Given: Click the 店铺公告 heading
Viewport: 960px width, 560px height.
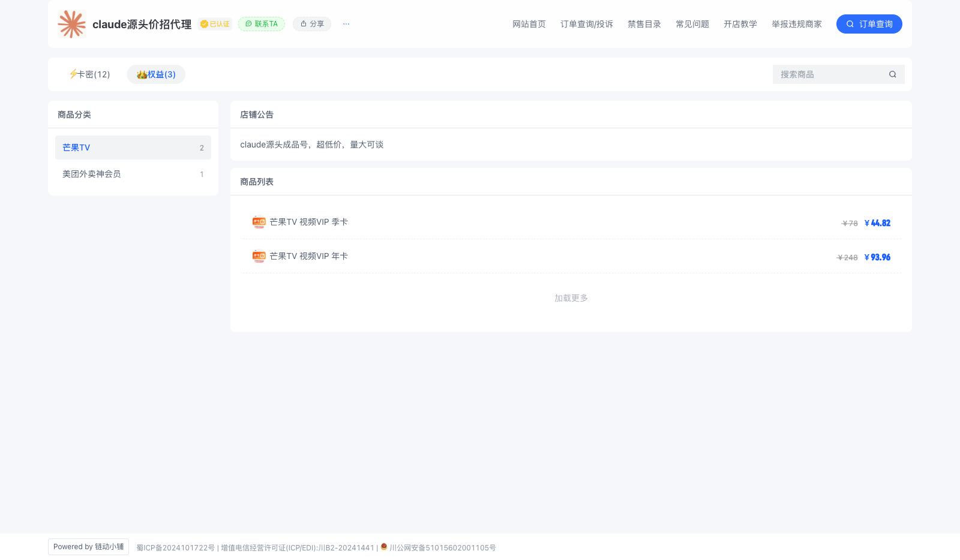Looking at the screenshot, I should pos(257,115).
